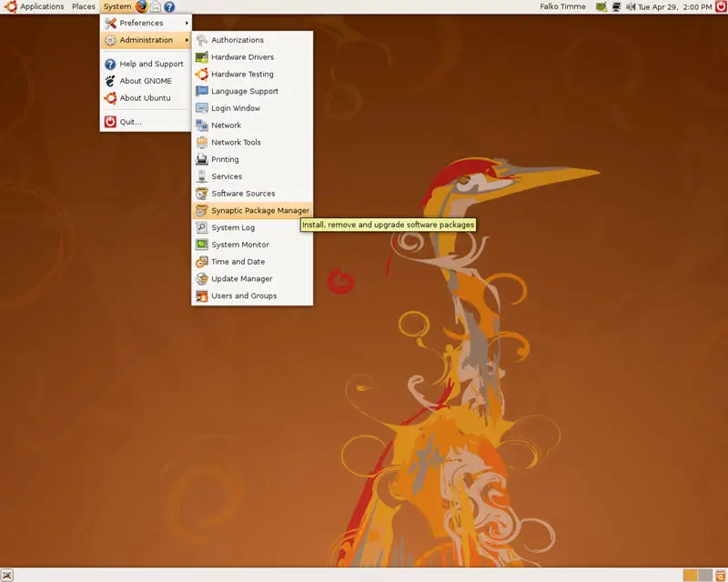Click the Update Manager icon
The image size is (728, 582).
pos(201,279)
